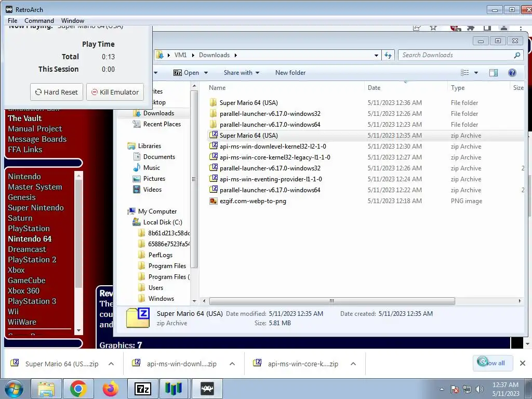The height and width of the screenshot is (399, 532).
Task: Open the RetroArch Command menu
Action: pyautogui.click(x=39, y=21)
